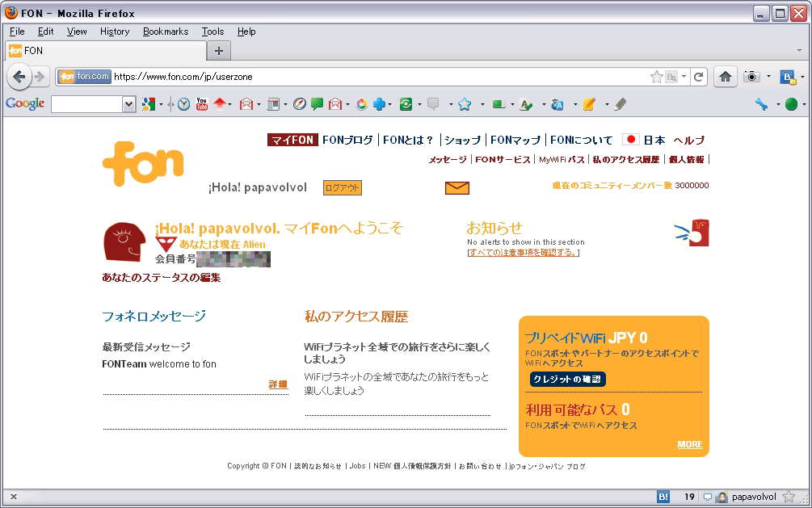The image size is (812, 508).
Task: Click the orange envelope message icon on page
Action: click(x=456, y=187)
